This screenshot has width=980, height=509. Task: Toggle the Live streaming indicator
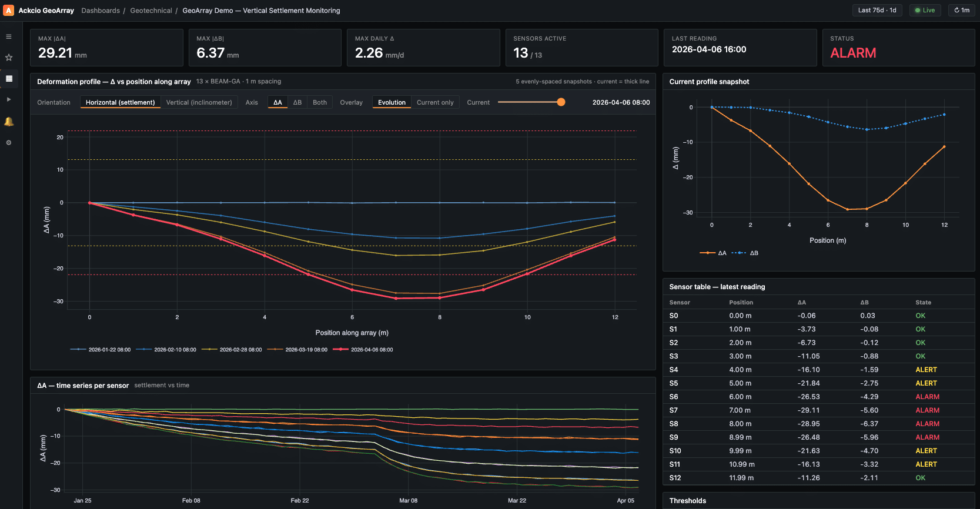pos(925,11)
